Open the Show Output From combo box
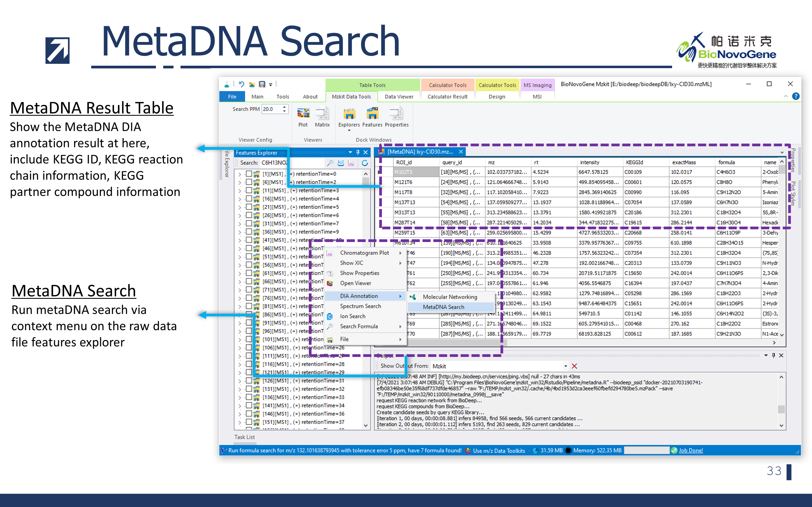 pyautogui.click(x=565, y=366)
